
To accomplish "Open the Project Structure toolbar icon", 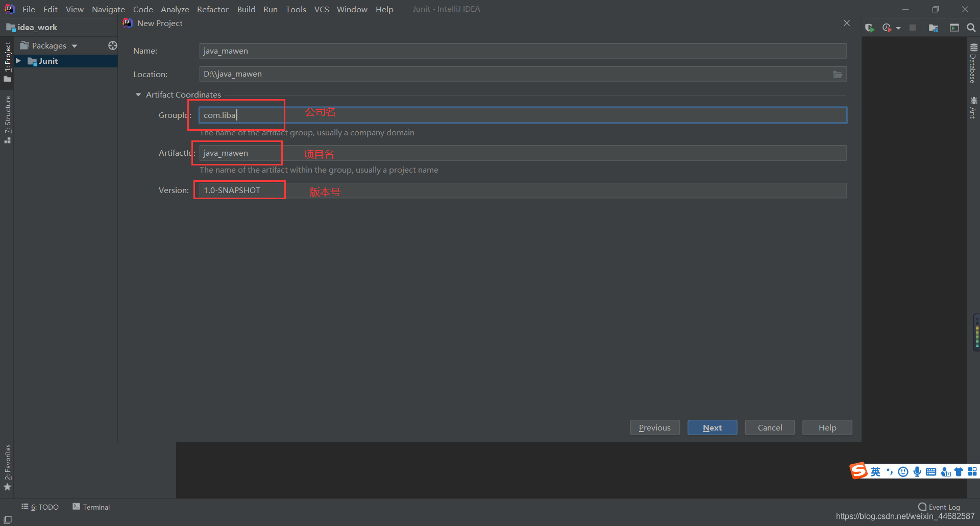I will coord(934,28).
